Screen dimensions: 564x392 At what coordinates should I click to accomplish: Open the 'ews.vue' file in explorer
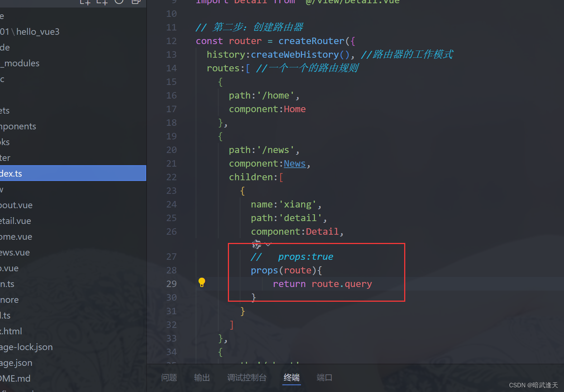pyautogui.click(x=73, y=252)
